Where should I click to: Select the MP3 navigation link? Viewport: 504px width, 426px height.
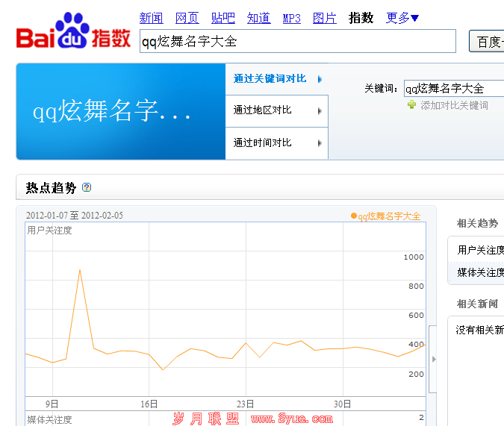pyautogui.click(x=292, y=18)
